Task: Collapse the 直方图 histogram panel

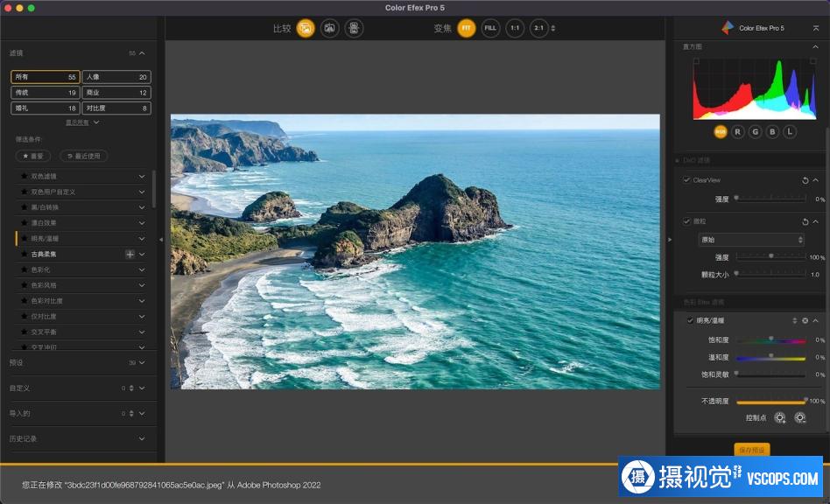Action: pos(815,47)
